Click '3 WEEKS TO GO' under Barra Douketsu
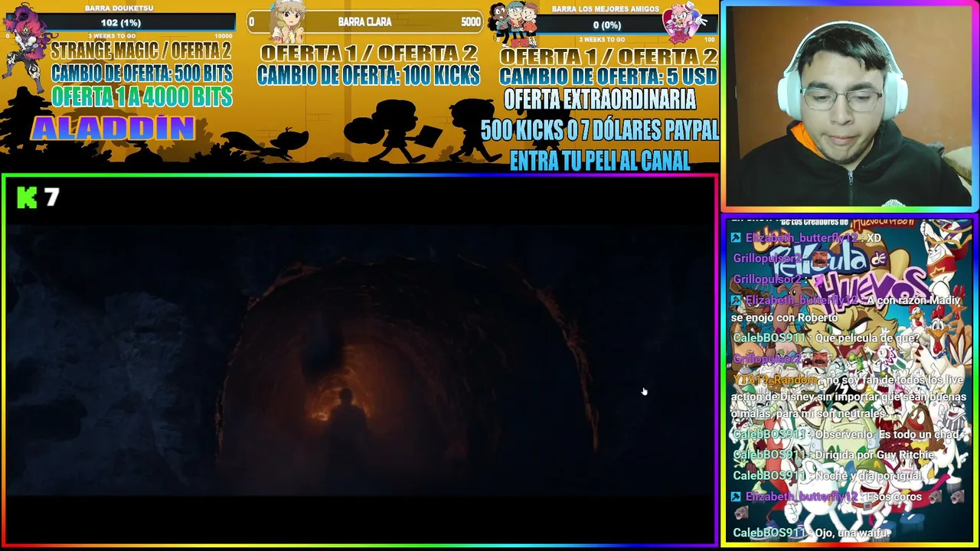The image size is (980, 551). point(112,36)
